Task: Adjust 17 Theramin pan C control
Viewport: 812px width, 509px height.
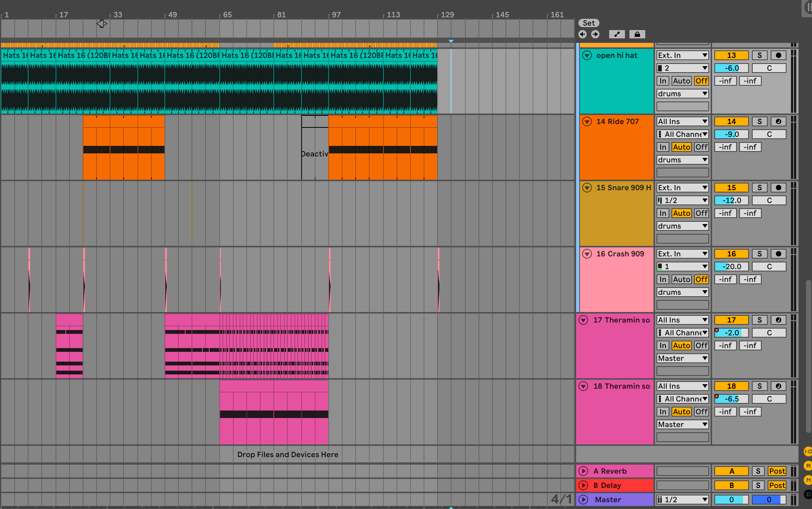Action: tap(769, 333)
